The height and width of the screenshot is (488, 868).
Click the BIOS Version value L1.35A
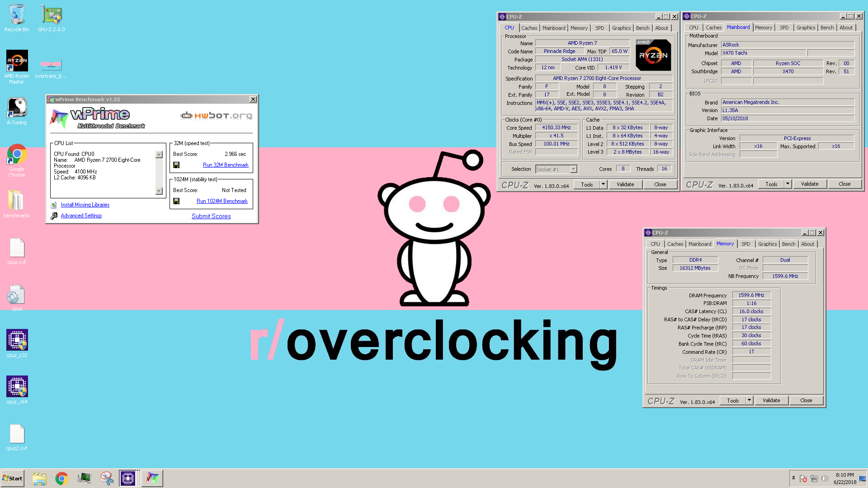pyautogui.click(x=788, y=110)
